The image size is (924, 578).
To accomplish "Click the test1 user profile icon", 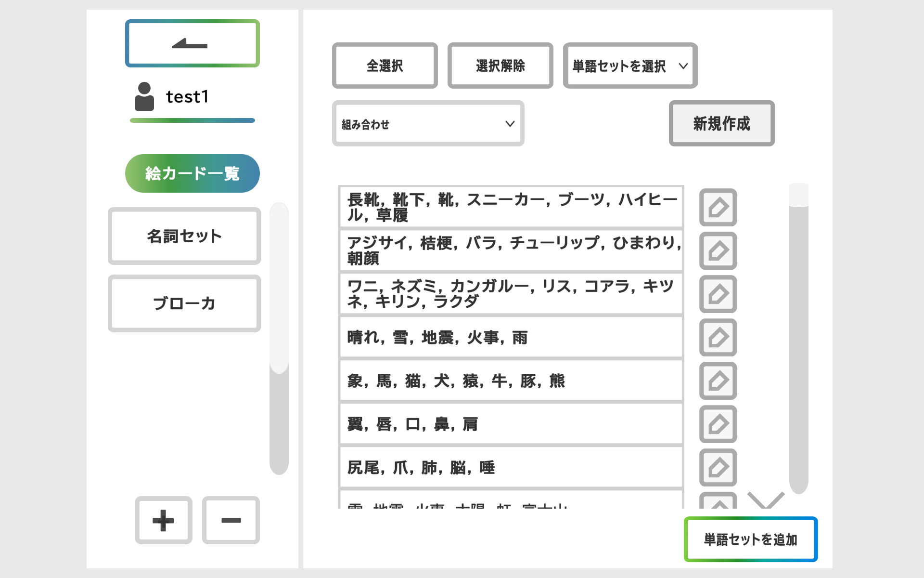I will [x=144, y=96].
